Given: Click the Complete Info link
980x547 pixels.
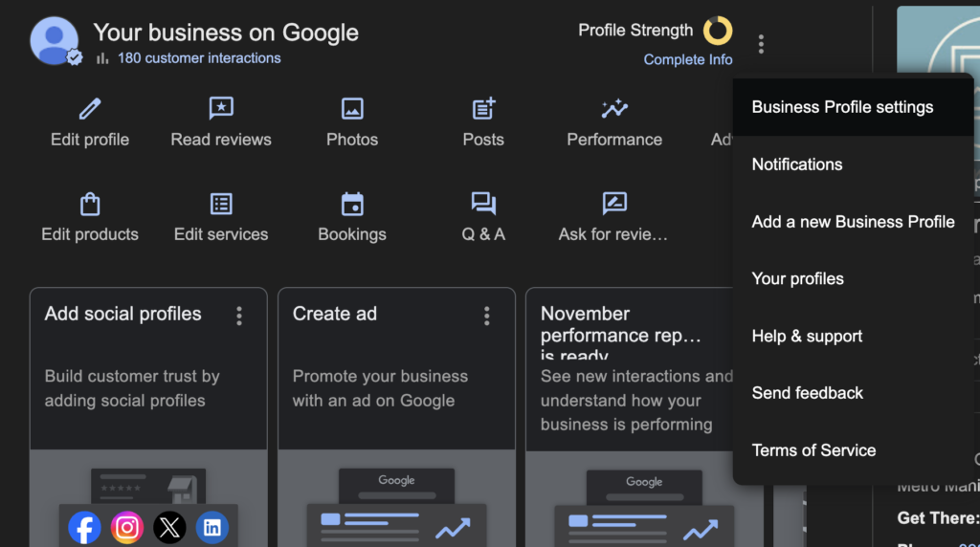Looking at the screenshot, I should pyautogui.click(x=687, y=59).
